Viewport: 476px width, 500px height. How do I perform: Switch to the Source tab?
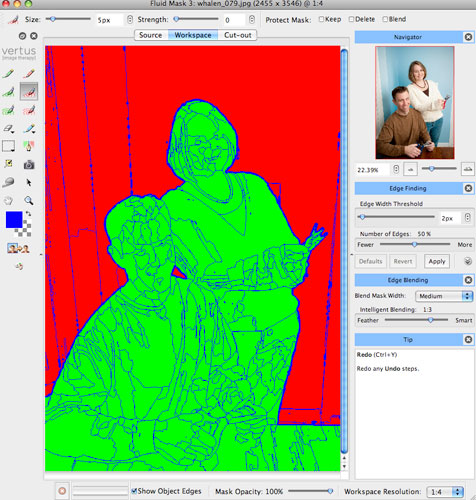point(151,35)
